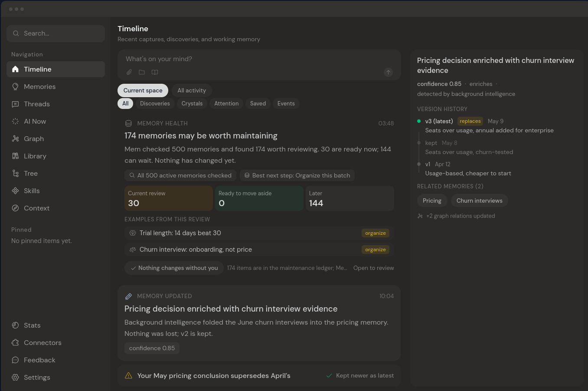Click Open to review link

(373, 268)
